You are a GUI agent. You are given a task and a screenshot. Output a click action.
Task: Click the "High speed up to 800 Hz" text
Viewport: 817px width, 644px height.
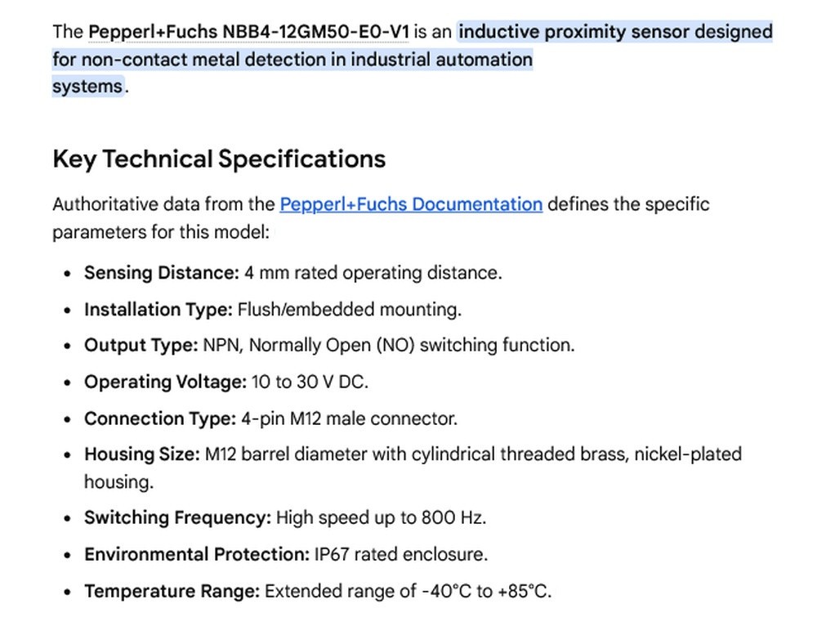(x=381, y=518)
